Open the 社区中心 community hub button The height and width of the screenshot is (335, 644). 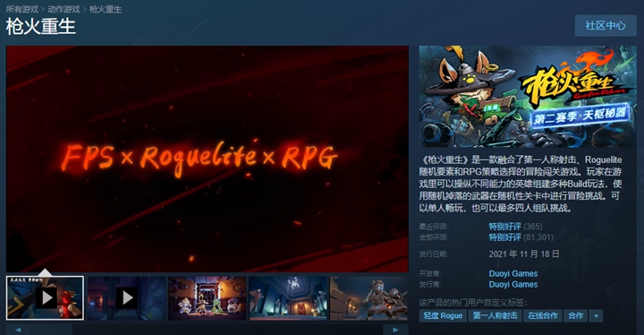tap(606, 25)
